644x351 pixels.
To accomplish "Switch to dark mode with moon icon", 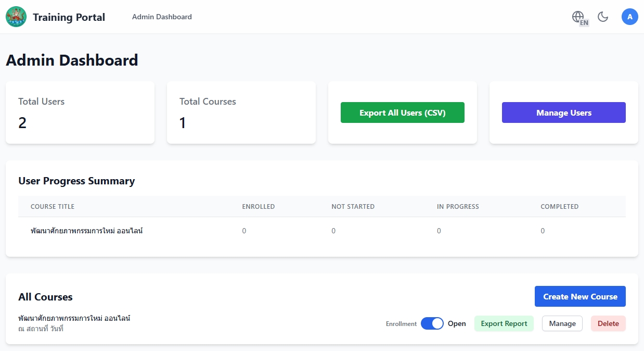I will click(x=603, y=17).
